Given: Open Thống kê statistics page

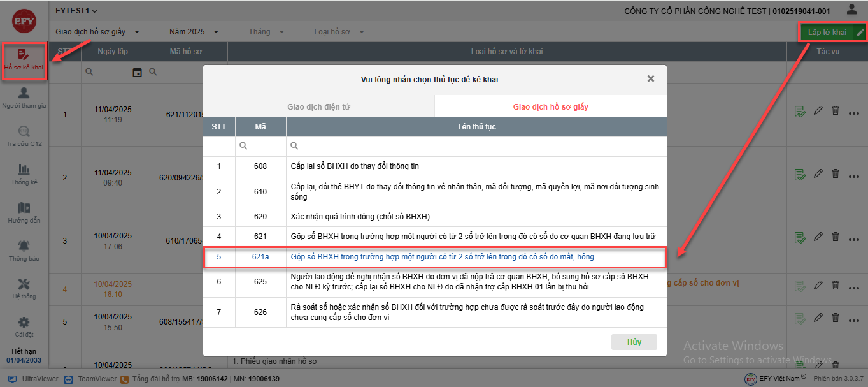Looking at the screenshot, I should pos(24,175).
